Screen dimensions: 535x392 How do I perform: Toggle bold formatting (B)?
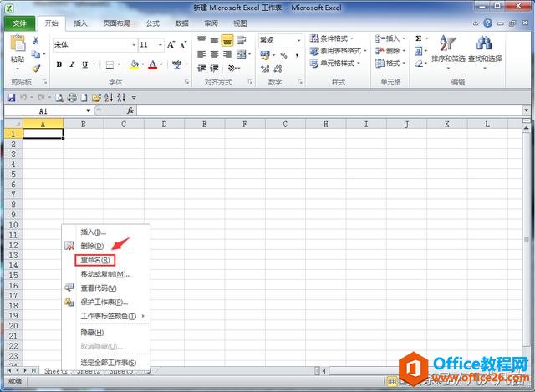[x=59, y=64]
